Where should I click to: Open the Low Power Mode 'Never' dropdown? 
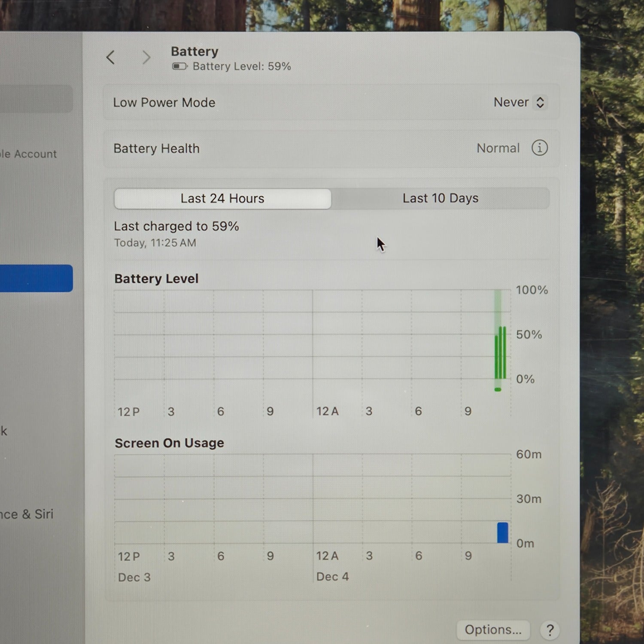point(519,102)
